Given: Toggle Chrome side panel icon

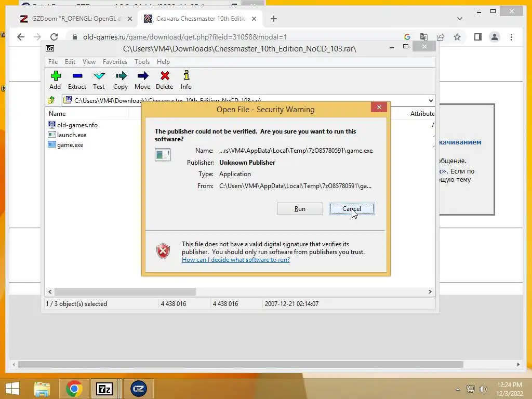Looking at the screenshot, I should pyautogui.click(x=478, y=37).
